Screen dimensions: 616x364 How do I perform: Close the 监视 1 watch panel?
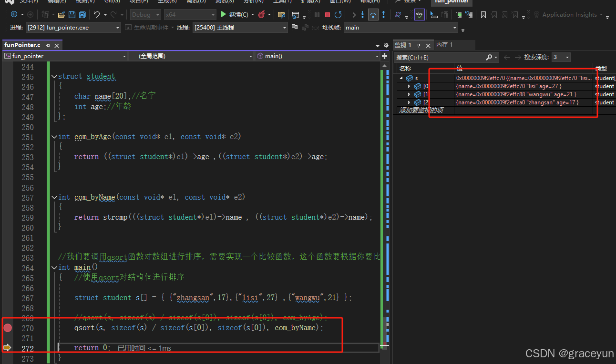pyautogui.click(x=428, y=45)
